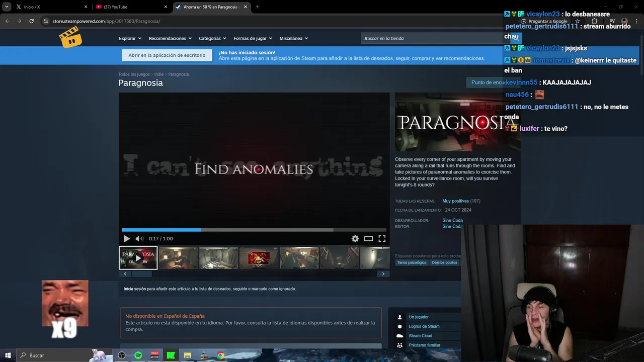
Task: Open the Préstamo familiar link
Action: [x=424, y=345]
